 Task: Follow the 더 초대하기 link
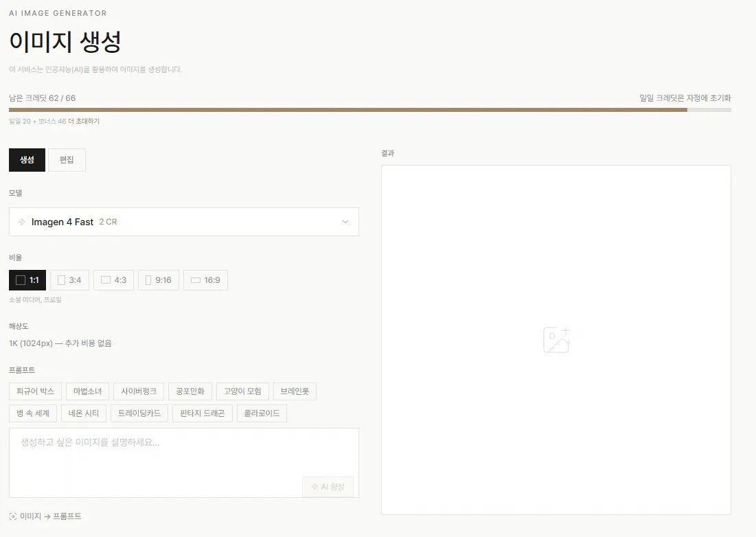pos(84,122)
